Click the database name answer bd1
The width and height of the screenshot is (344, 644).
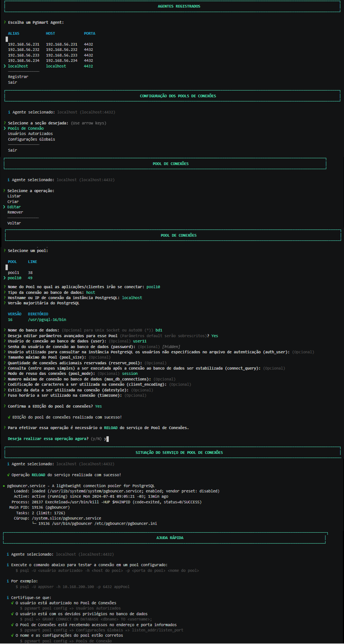point(159,330)
